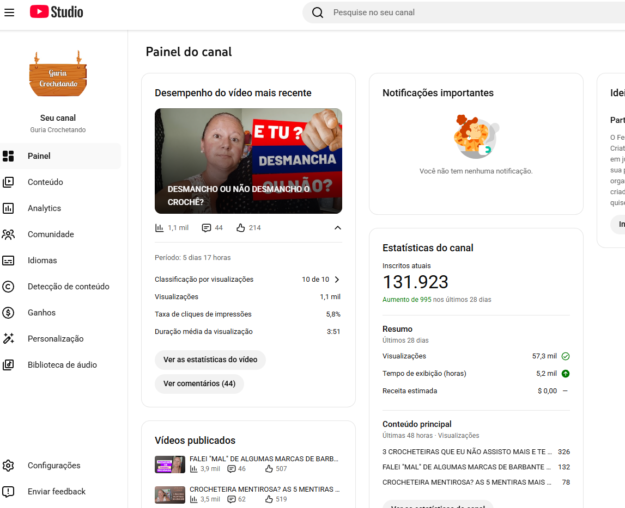
Task: Open the latest video thumbnail 'E TU? DESMANCHA'
Action: click(248, 161)
